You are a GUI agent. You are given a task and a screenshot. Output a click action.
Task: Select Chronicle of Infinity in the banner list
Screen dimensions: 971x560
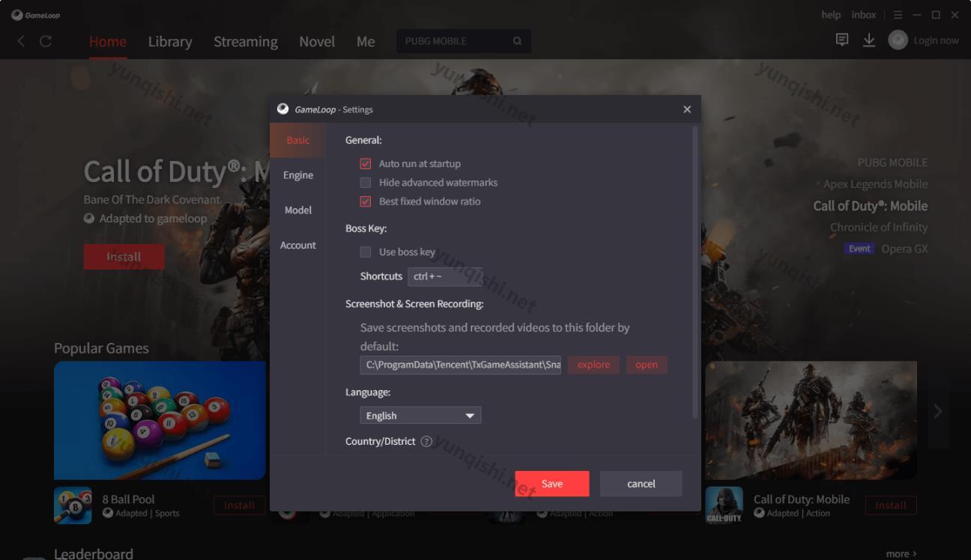(879, 228)
